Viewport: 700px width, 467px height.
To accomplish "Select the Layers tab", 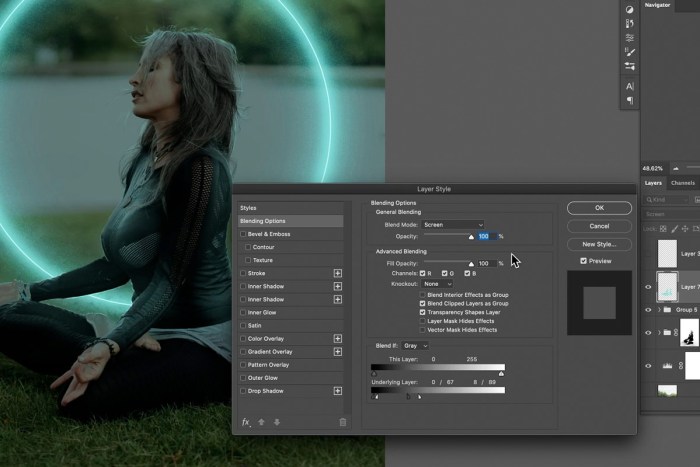I will point(653,183).
